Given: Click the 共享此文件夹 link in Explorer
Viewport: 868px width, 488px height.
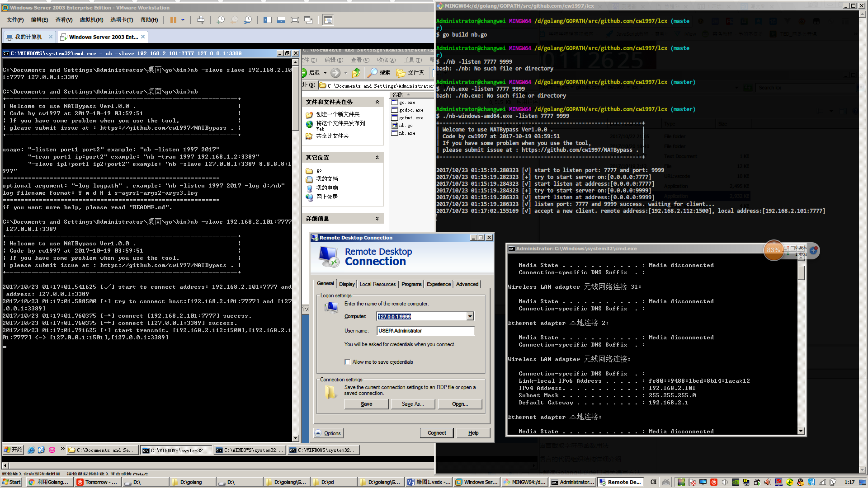Looking at the screenshot, I should point(332,136).
